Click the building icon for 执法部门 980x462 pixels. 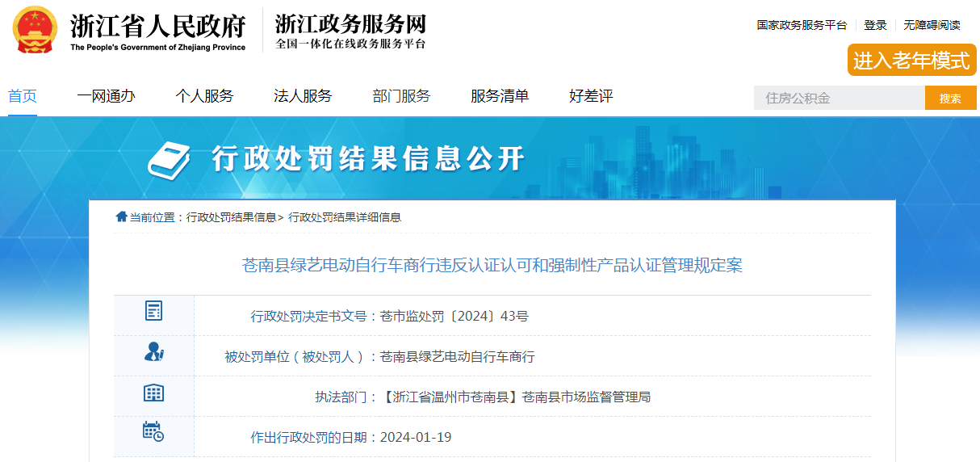pyautogui.click(x=153, y=393)
